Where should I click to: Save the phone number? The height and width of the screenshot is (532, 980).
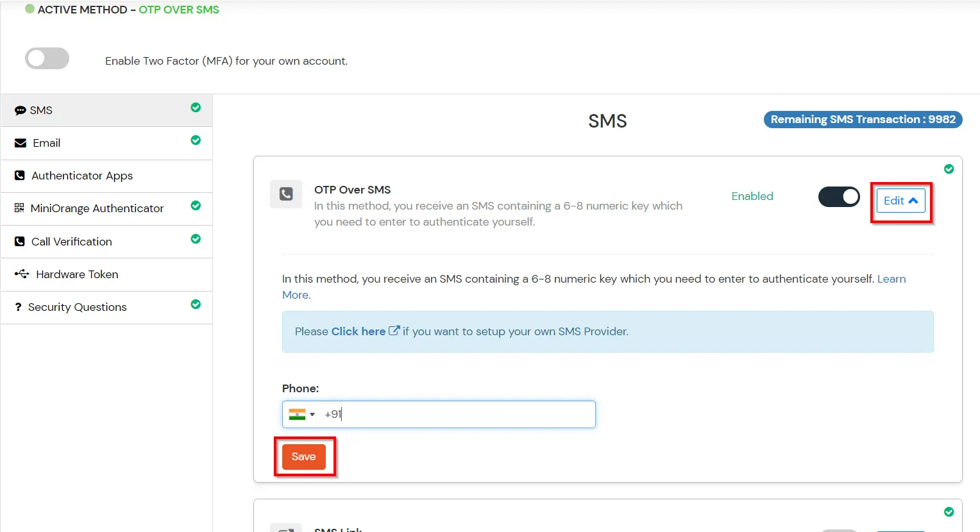coord(304,456)
